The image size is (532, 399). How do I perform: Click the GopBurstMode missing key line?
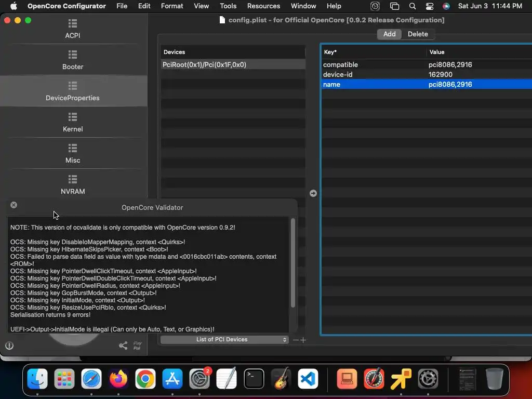[x=84, y=293]
